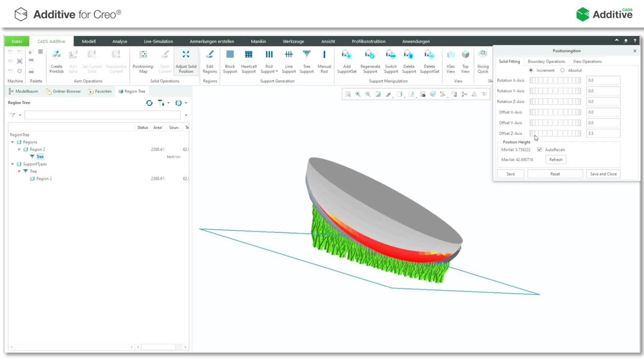Collapse the Tree node under SupportTypes
The image size is (644, 362).
point(19,171)
